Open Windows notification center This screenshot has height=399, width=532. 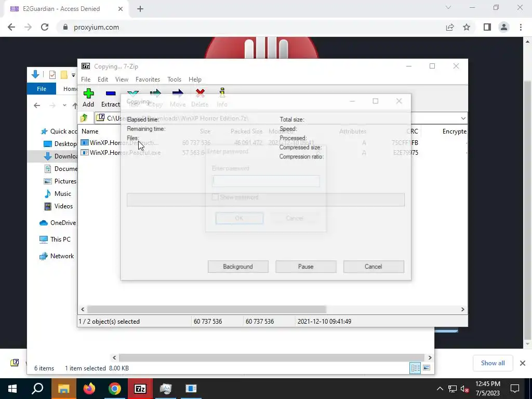[515, 389]
